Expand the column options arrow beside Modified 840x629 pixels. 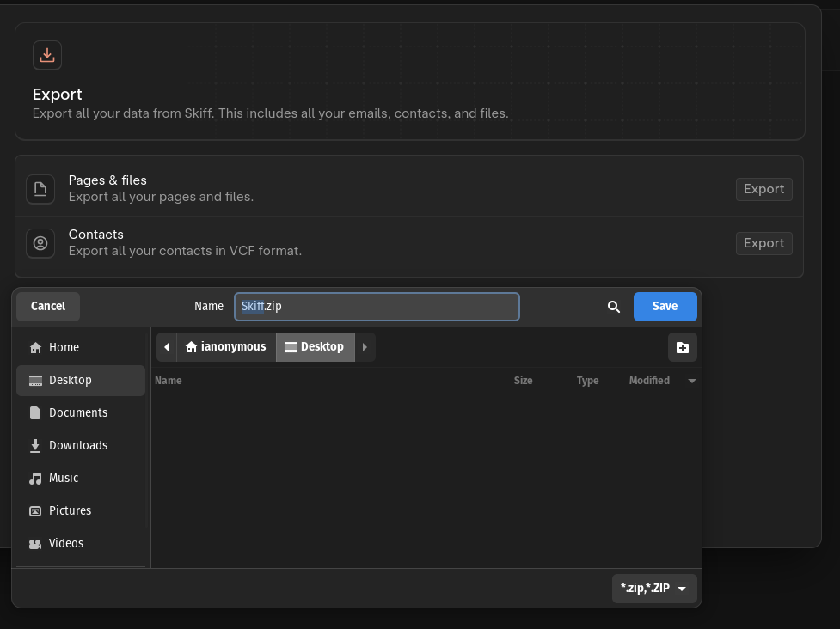(692, 381)
